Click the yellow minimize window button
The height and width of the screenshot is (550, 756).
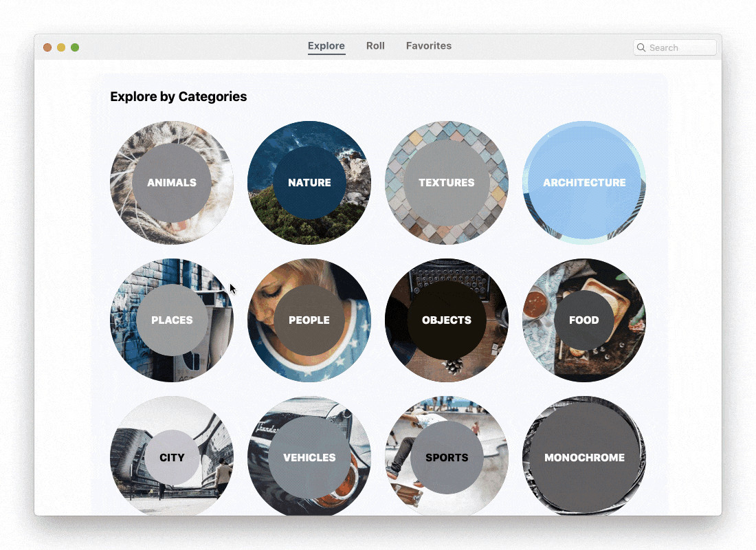[x=61, y=47]
